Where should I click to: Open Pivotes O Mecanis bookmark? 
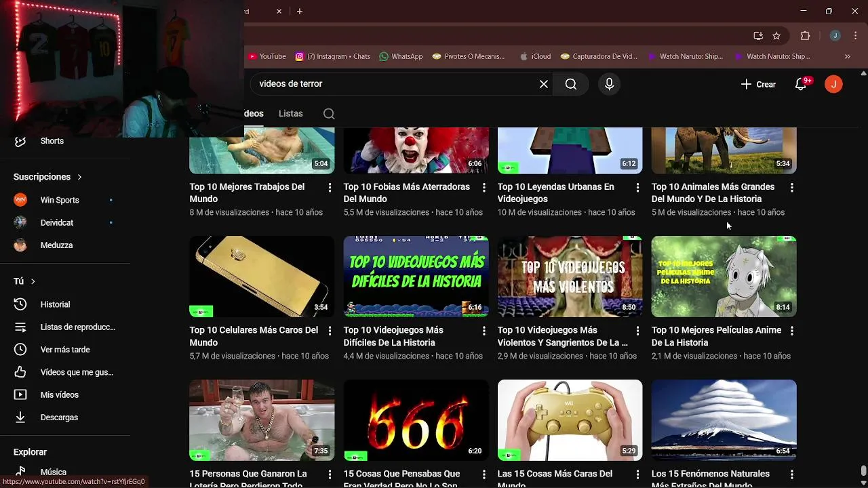(469, 56)
